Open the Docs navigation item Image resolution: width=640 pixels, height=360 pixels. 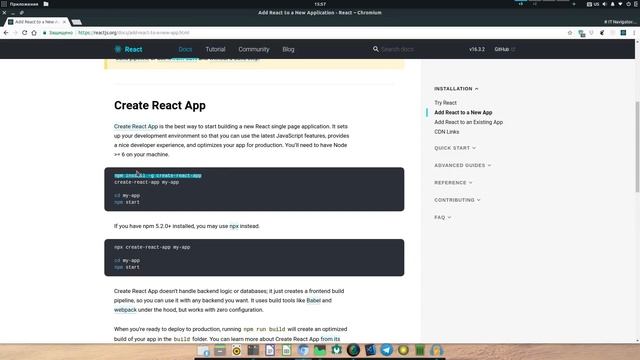point(185,49)
